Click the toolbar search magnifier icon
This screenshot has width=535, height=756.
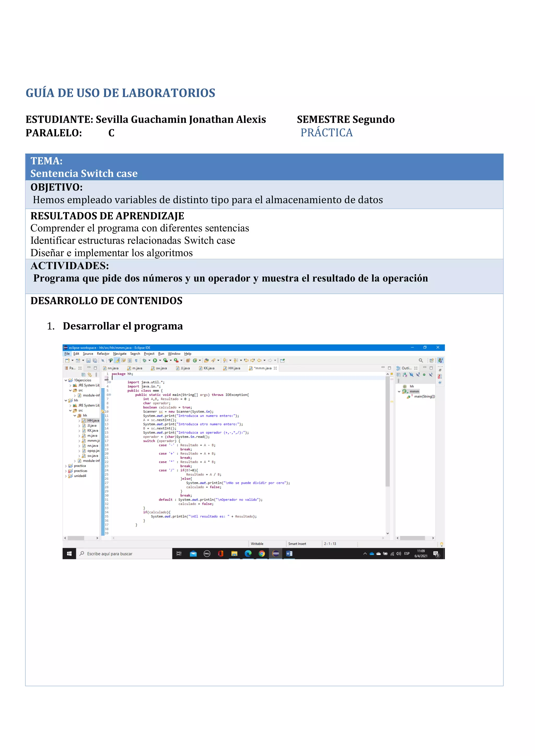tap(421, 361)
